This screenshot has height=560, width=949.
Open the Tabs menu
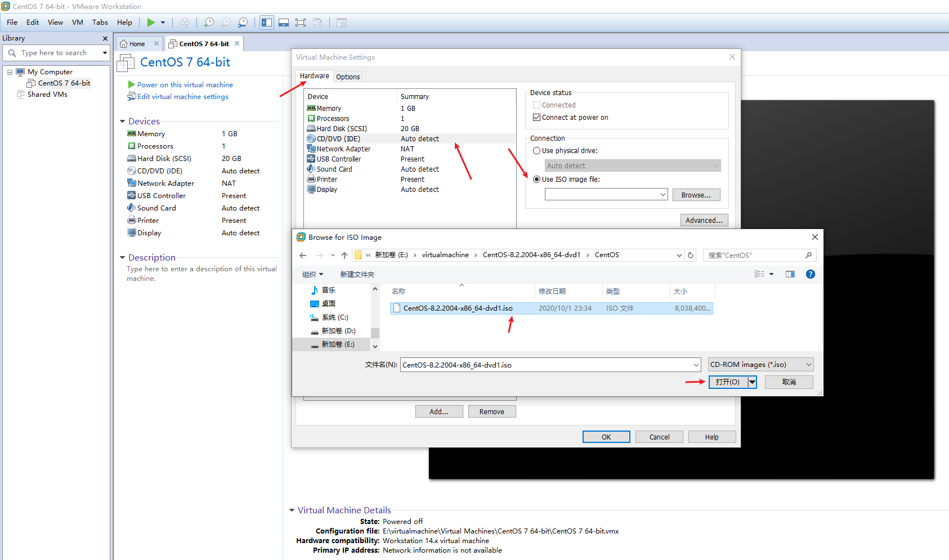click(100, 23)
